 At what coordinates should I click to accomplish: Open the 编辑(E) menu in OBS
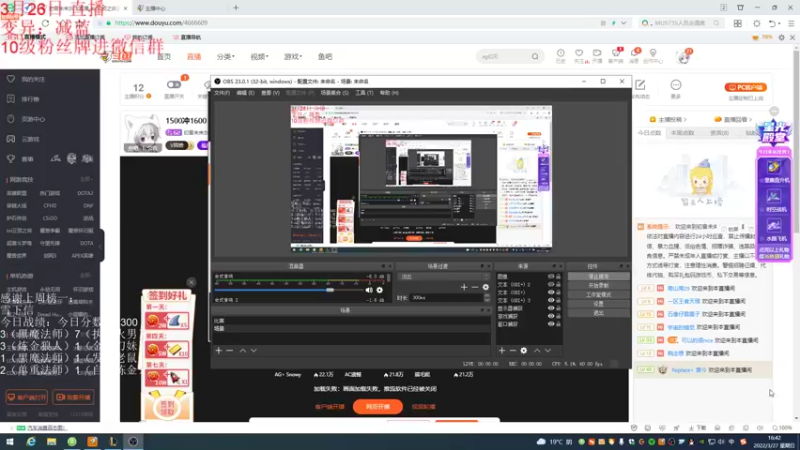245,93
